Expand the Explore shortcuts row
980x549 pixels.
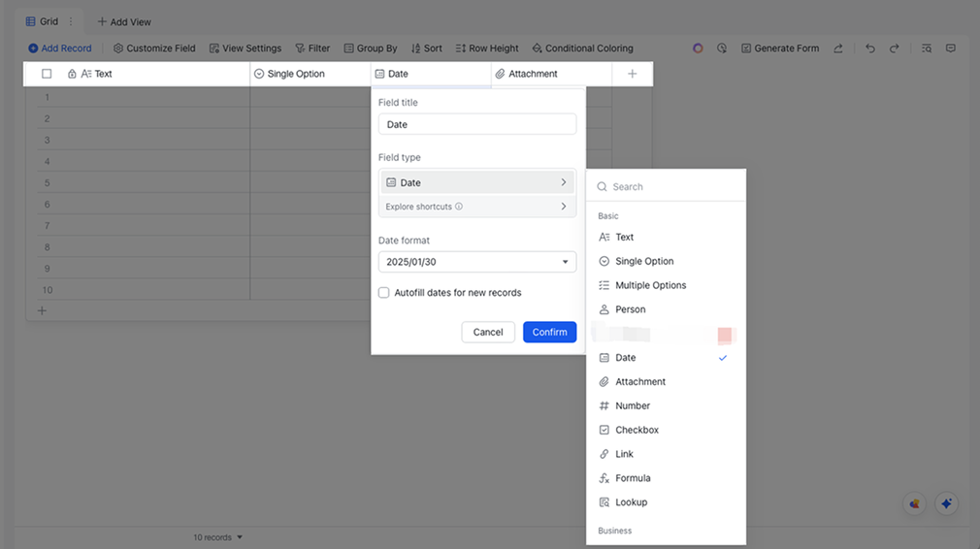476,207
